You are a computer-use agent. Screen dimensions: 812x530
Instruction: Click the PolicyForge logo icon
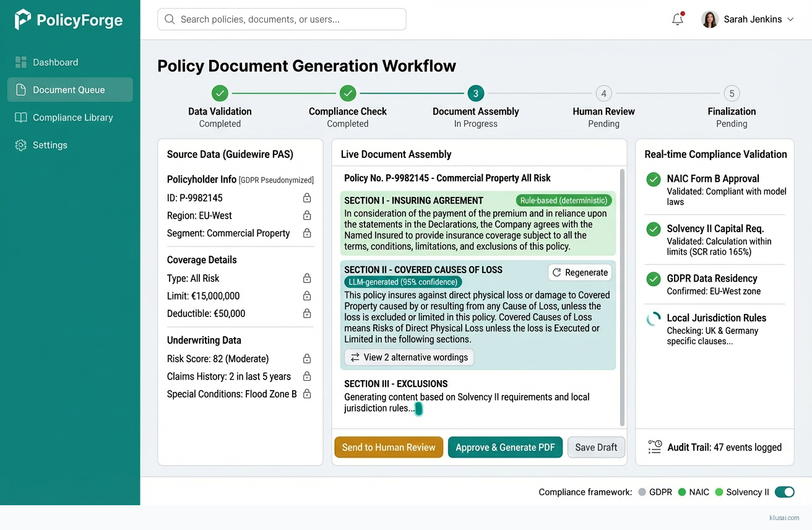coord(23,20)
